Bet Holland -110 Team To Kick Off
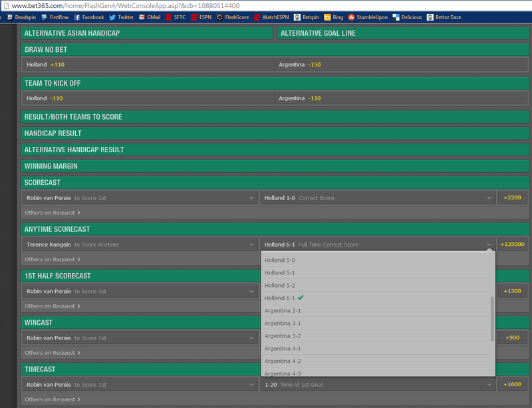 (x=148, y=98)
